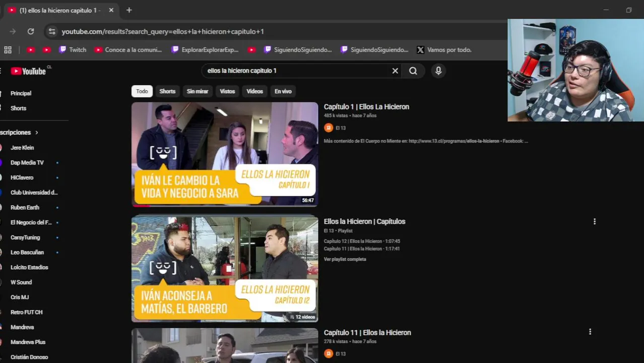644x363 pixels.
Task: Open the first unlabeled YouTube bookmark
Action: [x=31, y=50]
